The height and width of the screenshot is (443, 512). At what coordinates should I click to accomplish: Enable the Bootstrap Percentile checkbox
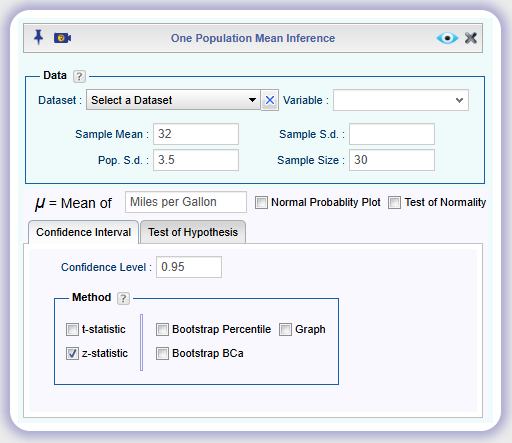coord(162,329)
